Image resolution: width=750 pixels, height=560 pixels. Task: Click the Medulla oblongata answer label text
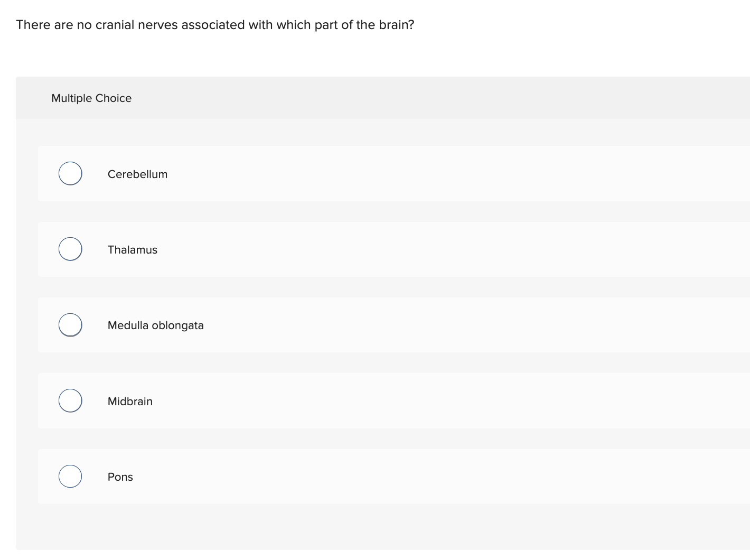[156, 325]
